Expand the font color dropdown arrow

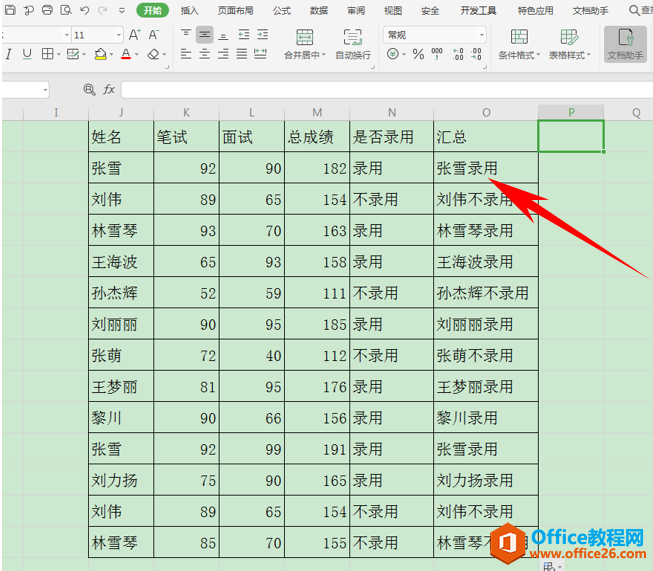point(136,55)
